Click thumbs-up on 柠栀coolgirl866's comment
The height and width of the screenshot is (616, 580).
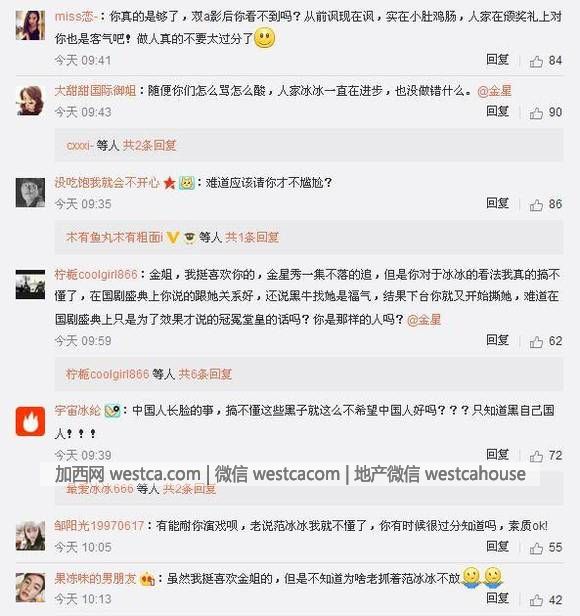tap(536, 342)
